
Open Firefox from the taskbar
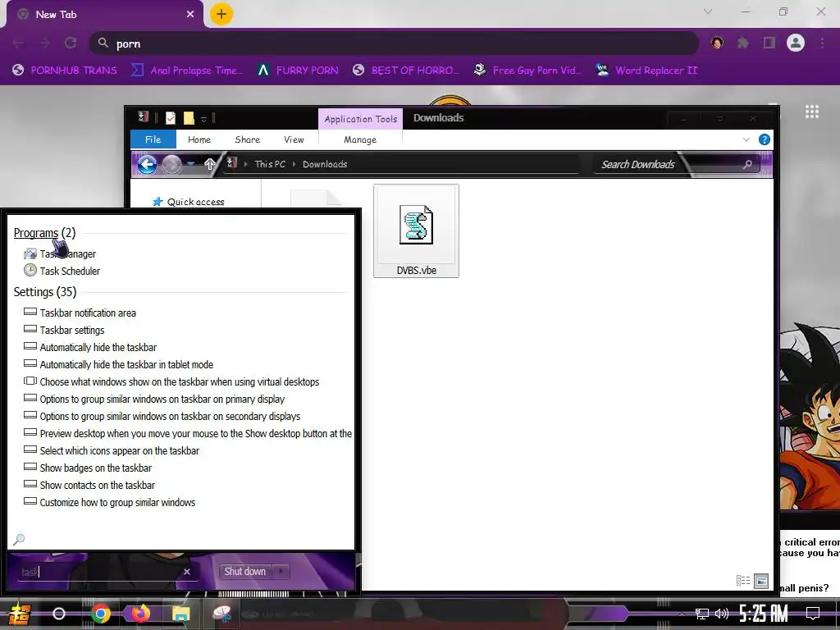pyautogui.click(x=140, y=614)
